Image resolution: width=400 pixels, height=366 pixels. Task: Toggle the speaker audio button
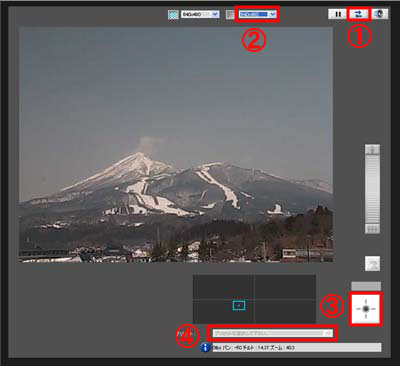point(380,14)
